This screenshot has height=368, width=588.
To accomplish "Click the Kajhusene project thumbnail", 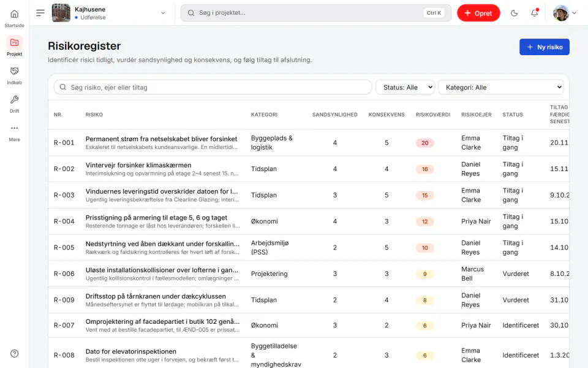I will 61,13.
